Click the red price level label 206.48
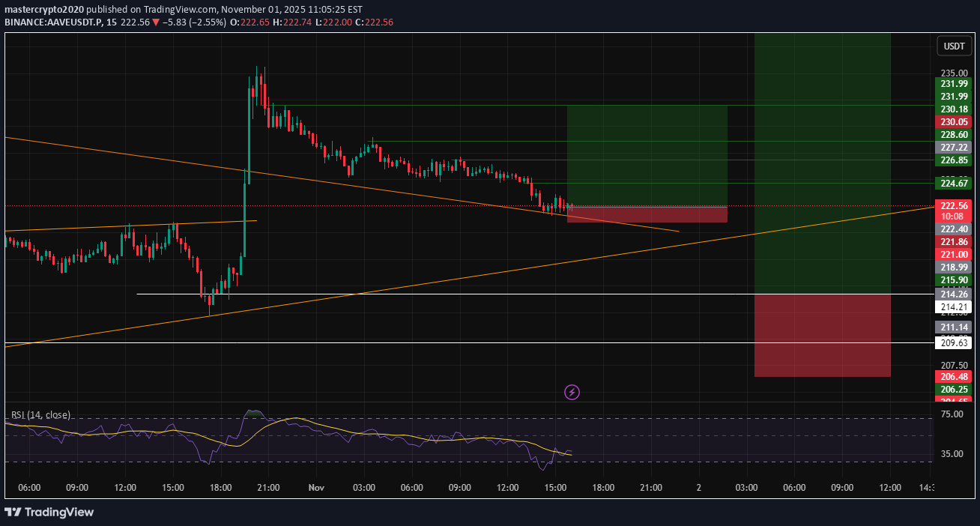This screenshot has height=526, width=980. tap(953, 377)
